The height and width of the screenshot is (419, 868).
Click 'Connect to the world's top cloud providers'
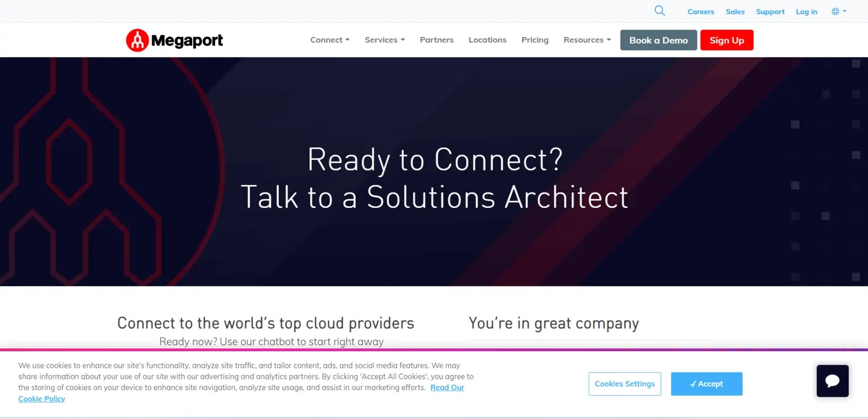point(266,323)
